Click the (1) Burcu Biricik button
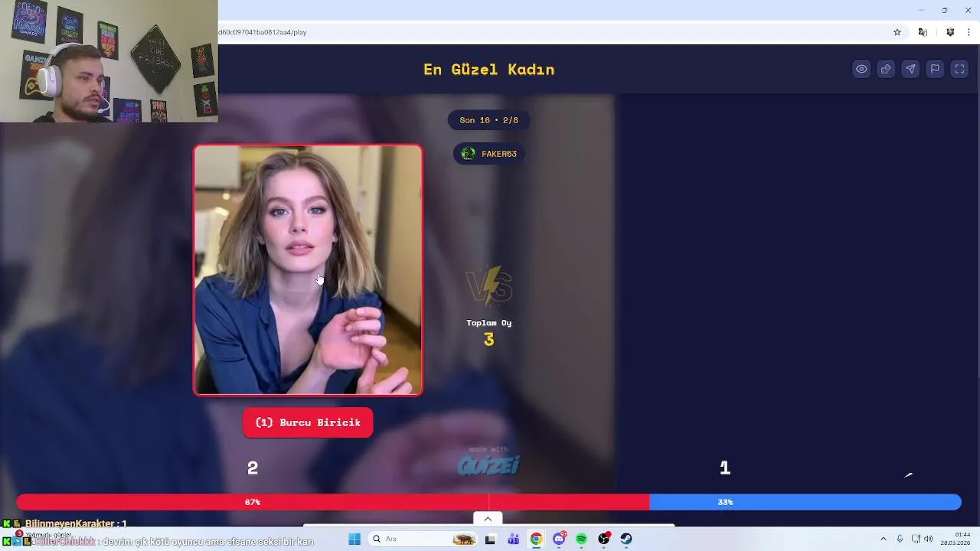 (x=308, y=422)
